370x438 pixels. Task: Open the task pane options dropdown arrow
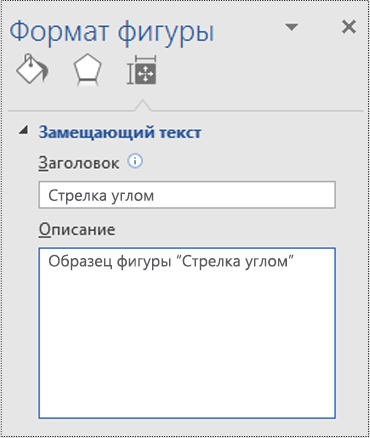pos(292,27)
